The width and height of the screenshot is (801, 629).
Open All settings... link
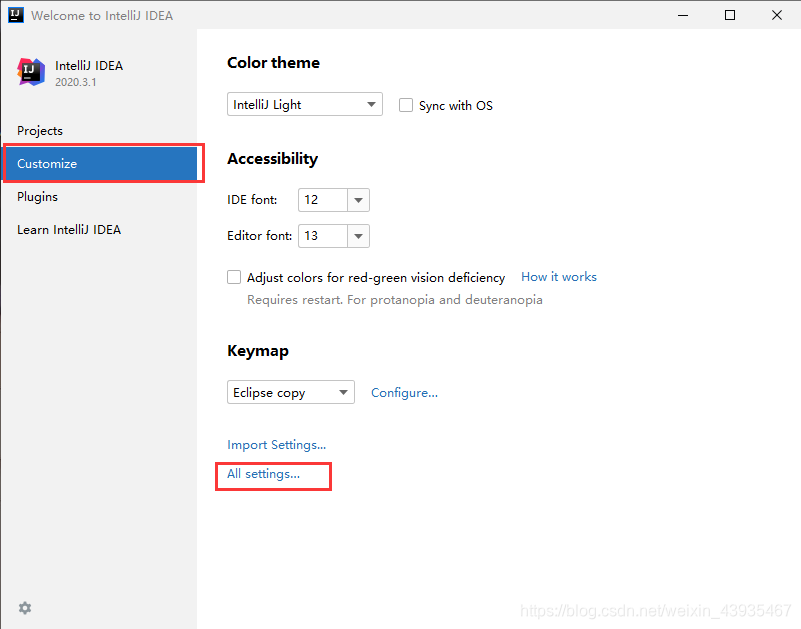(264, 474)
